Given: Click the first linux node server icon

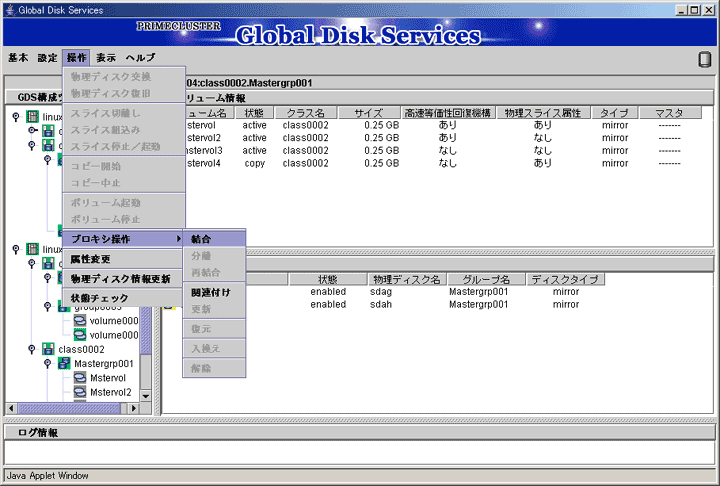Looking at the screenshot, I should (x=32, y=117).
